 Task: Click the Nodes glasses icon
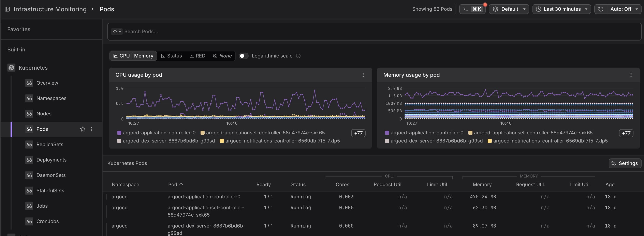pyautogui.click(x=29, y=114)
